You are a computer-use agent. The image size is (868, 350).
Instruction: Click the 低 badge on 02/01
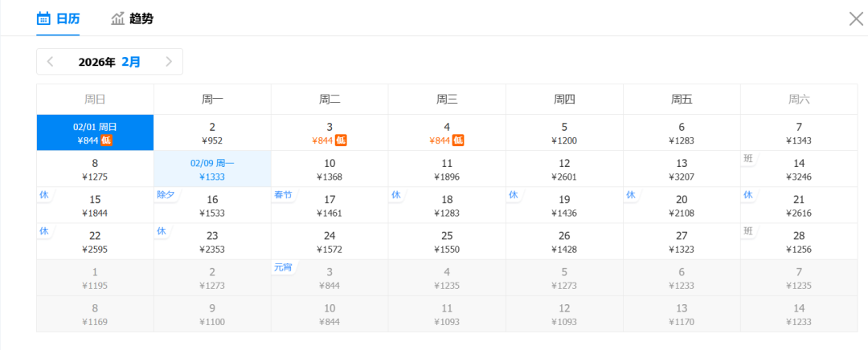click(106, 140)
